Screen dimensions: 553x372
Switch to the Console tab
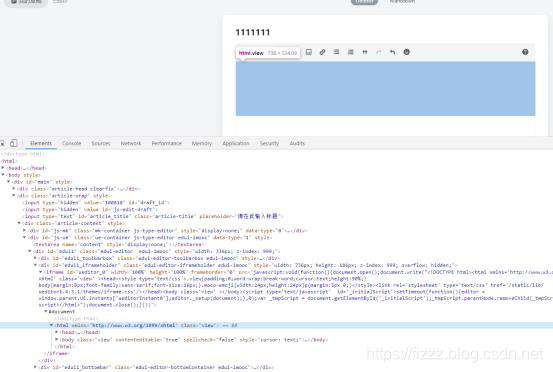[72, 143]
